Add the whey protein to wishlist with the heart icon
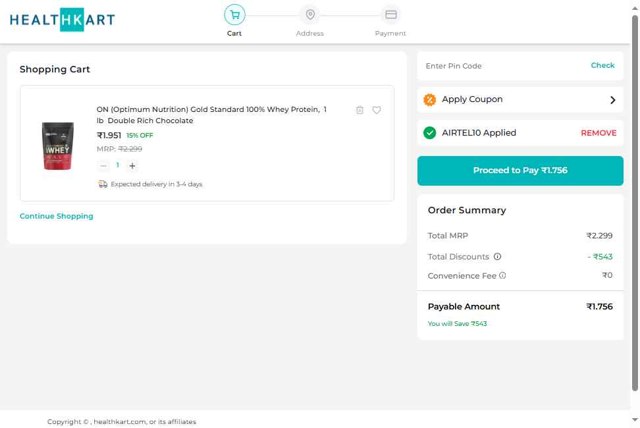Screen dimensions: 640x428 (377, 110)
